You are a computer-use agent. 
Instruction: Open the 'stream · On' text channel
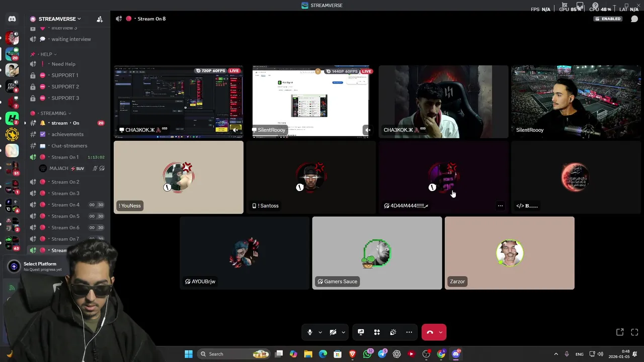click(x=67, y=123)
